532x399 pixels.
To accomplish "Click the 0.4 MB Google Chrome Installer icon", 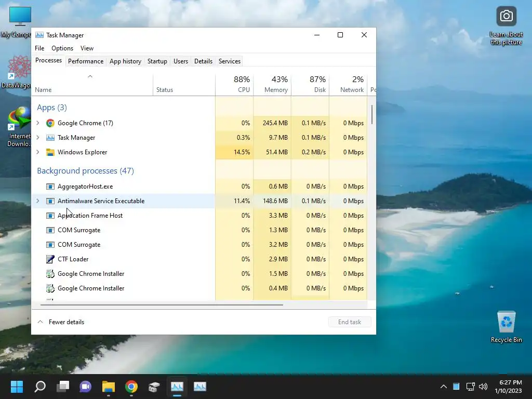I will (x=50, y=288).
